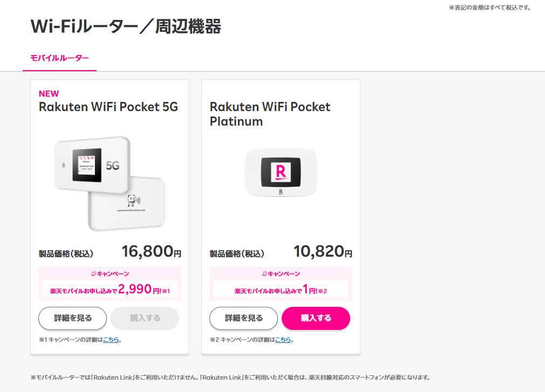The image size is (545, 392).
Task: Click the Rakuten WiFi Pocket Platinum product image
Action: [x=281, y=172]
